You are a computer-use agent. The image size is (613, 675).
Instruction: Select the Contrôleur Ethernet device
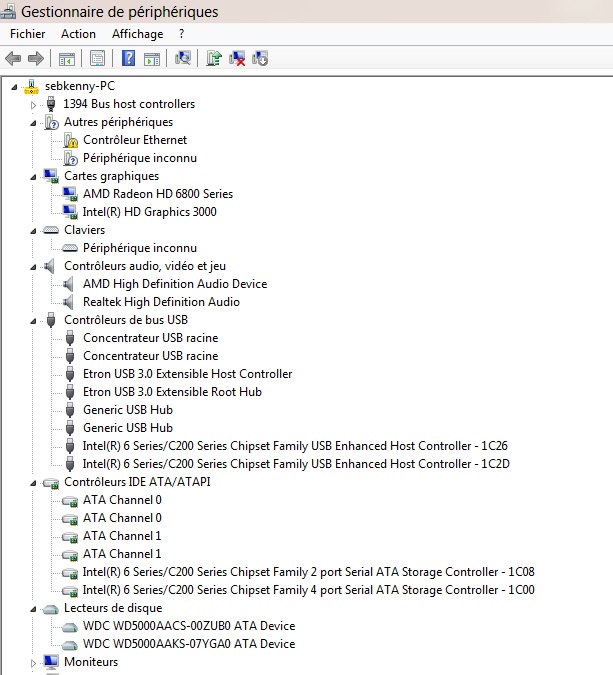(x=135, y=140)
